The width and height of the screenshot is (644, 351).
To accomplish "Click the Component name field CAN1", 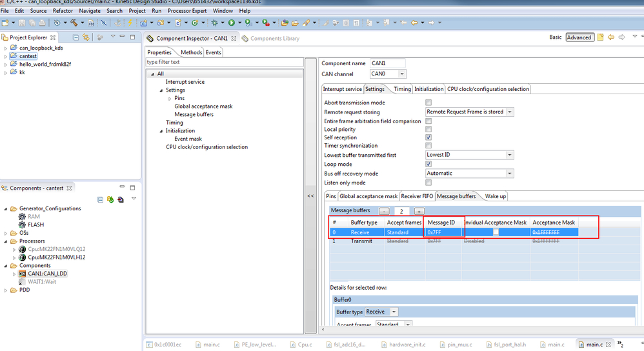I will tap(387, 63).
